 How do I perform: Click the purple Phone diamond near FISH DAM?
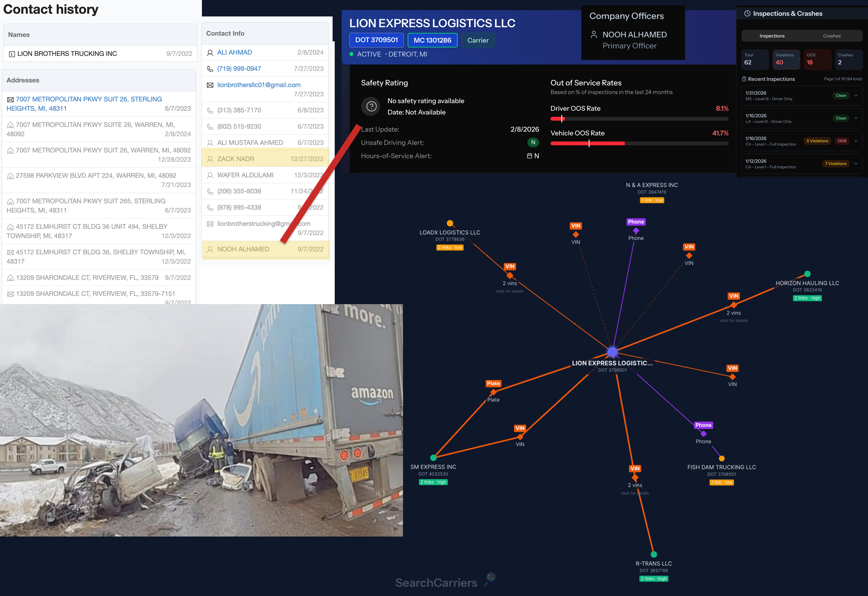point(703,434)
